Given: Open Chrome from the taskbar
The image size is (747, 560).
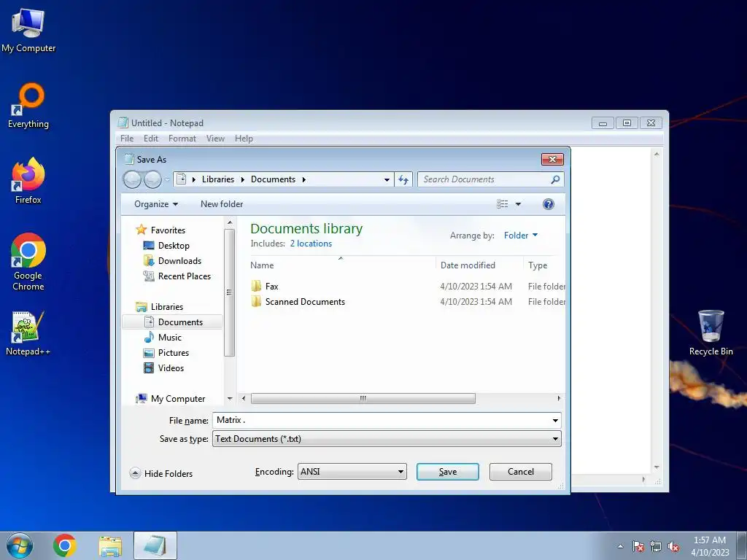Looking at the screenshot, I should click(x=65, y=545).
